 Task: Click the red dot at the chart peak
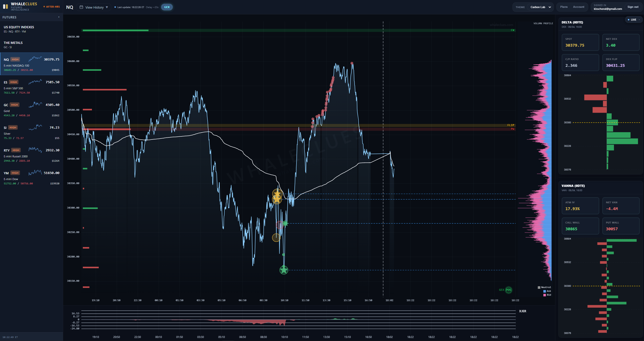point(352,63)
